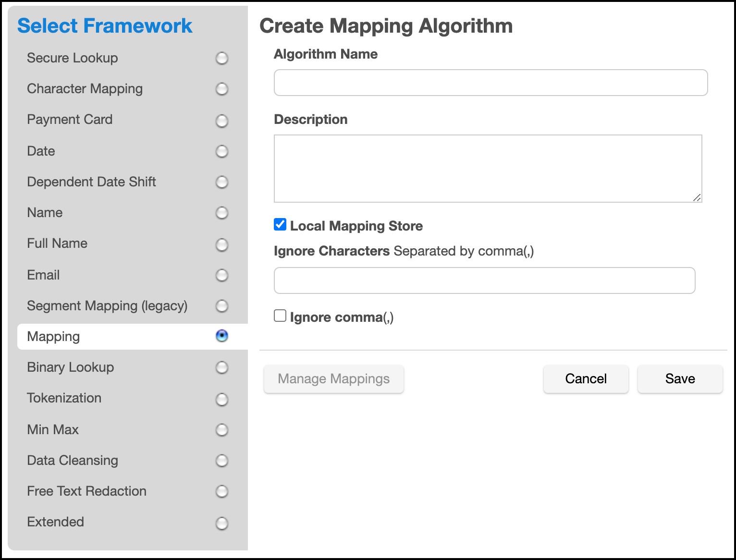Enable the Ignore comma checkbox

point(280,316)
